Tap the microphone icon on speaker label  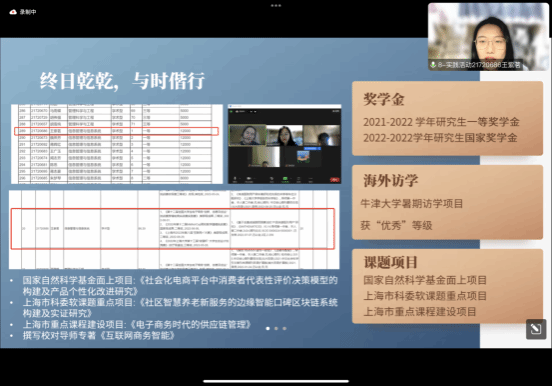(x=433, y=65)
